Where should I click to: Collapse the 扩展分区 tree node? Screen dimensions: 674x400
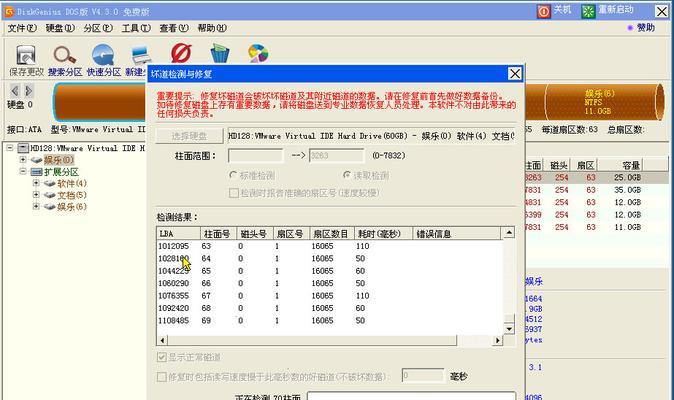click(x=23, y=171)
